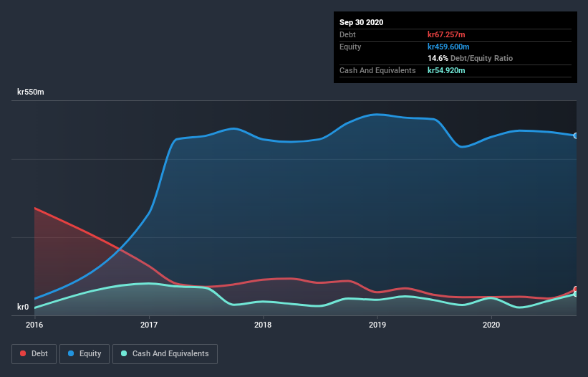Viewport: 588px width, 377px height.
Task: Toggle the Debt series legend button
Action: pyautogui.click(x=34, y=354)
